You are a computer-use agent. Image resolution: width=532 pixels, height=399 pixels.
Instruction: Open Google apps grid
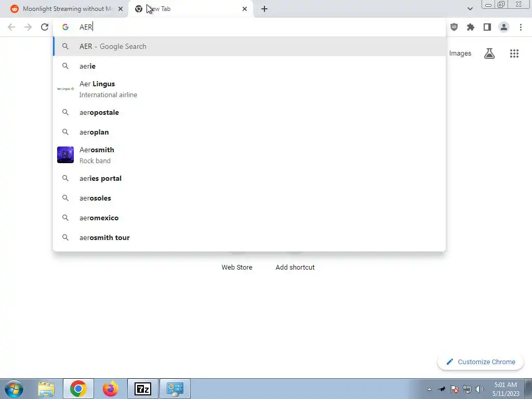514,54
